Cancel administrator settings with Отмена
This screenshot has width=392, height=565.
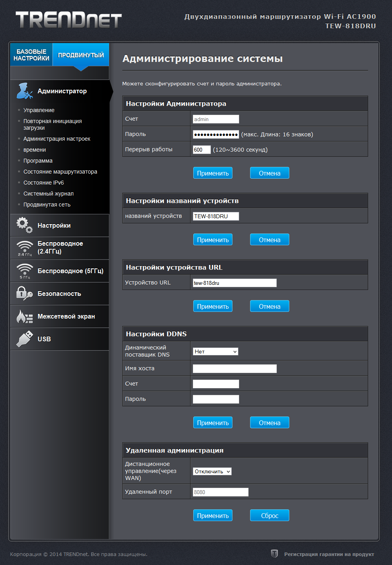(270, 173)
